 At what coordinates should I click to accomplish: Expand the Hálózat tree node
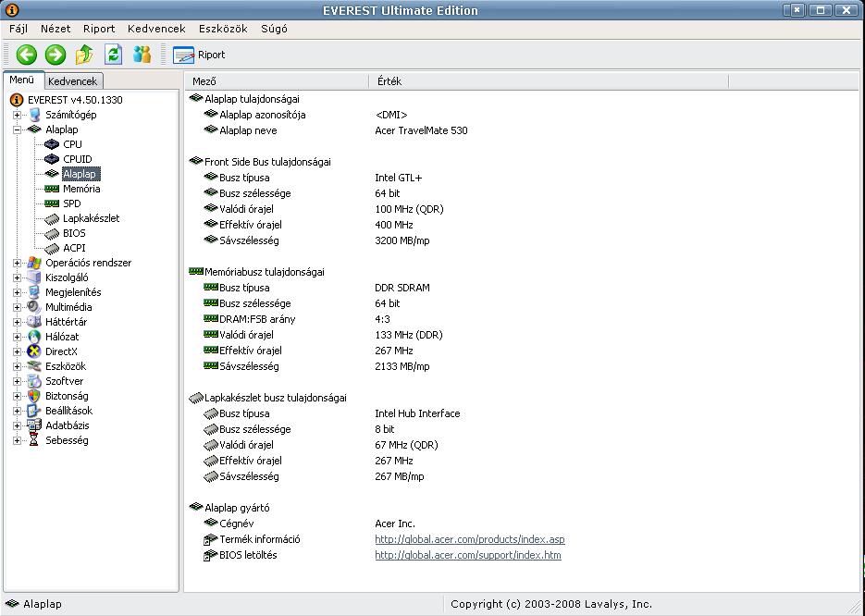tap(17, 337)
